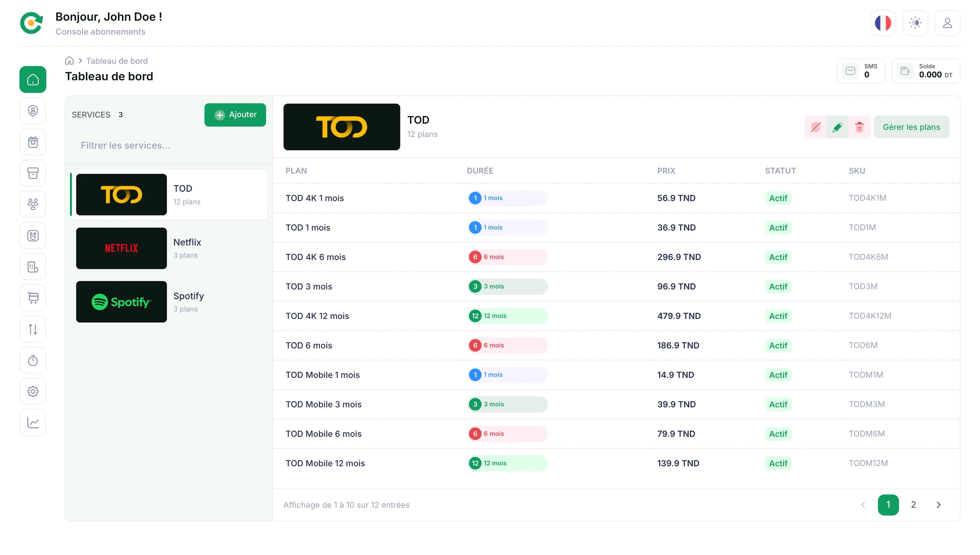Open the stopwatch timer sidebar icon
The width and height of the screenshot is (980, 555).
tap(33, 360)
